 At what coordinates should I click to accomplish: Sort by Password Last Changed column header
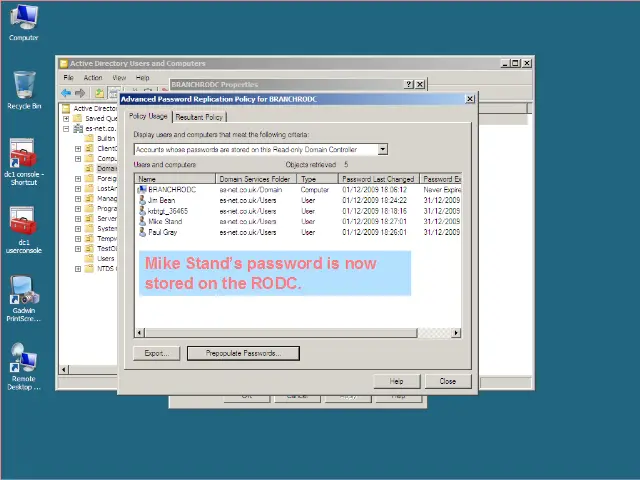coord(378,179)
